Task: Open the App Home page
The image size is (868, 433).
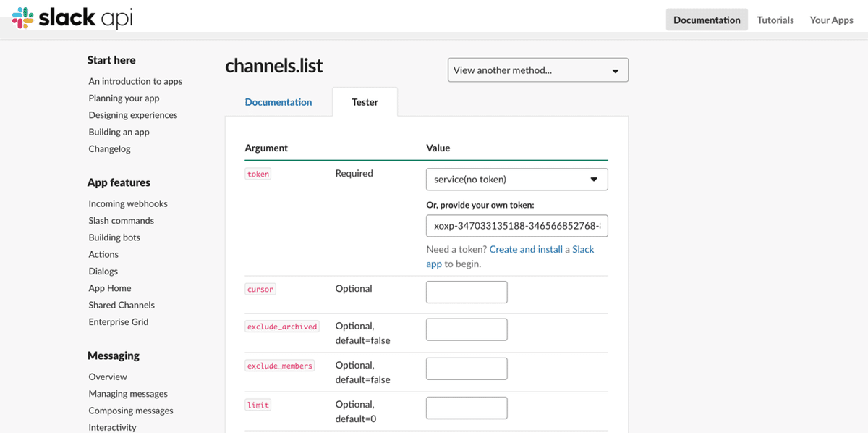Action: tap(110, 287)
